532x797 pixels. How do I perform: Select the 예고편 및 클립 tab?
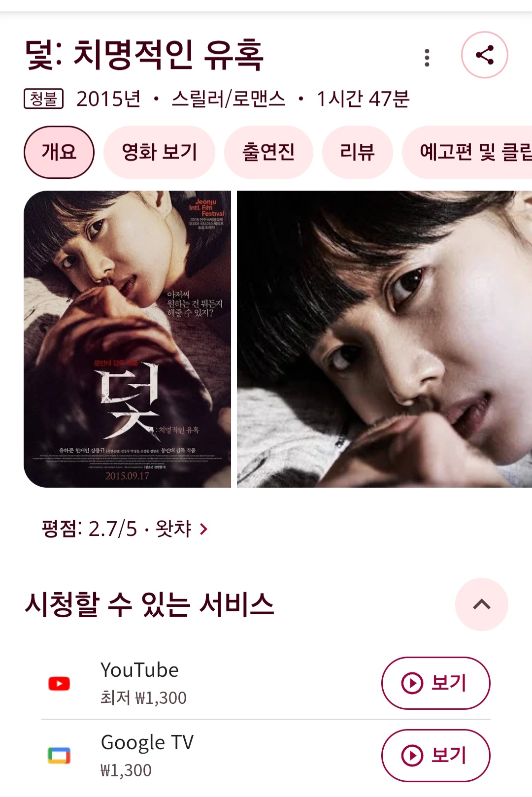pyautogui.click(x=467, y=152)
